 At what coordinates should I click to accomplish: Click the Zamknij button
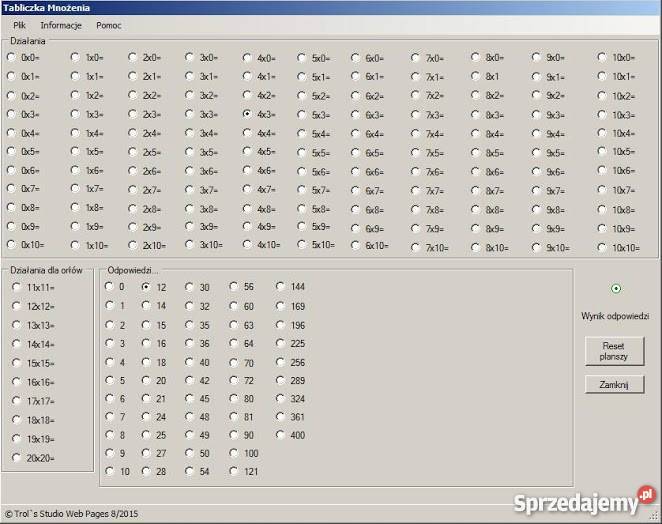tap(614, 384)
